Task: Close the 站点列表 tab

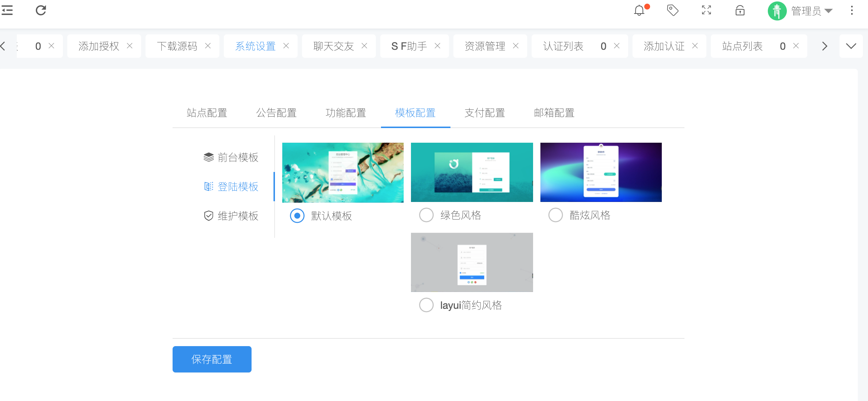Action: pyautogui.click(x=796, y=46)
